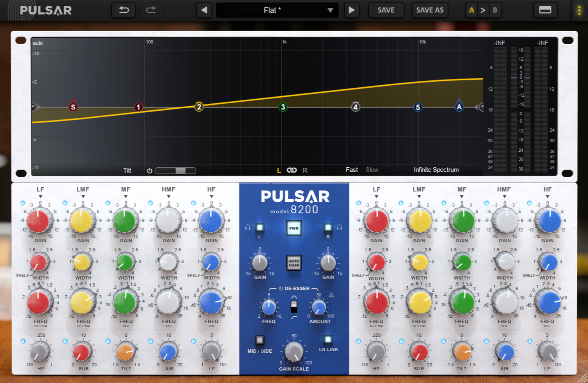Toggle the R headphone solo button

(328, 227)
